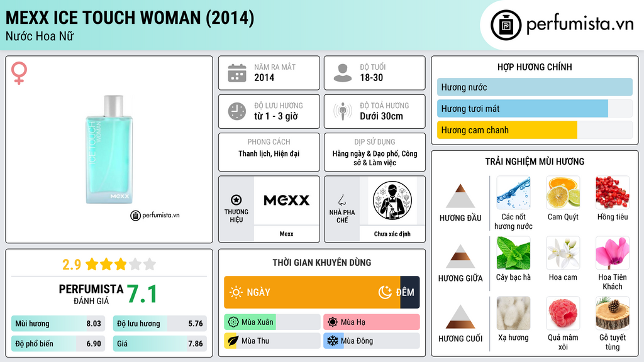Open the Xạ hương note image
The width and height of the screenshot is (644, 362).
513,313
